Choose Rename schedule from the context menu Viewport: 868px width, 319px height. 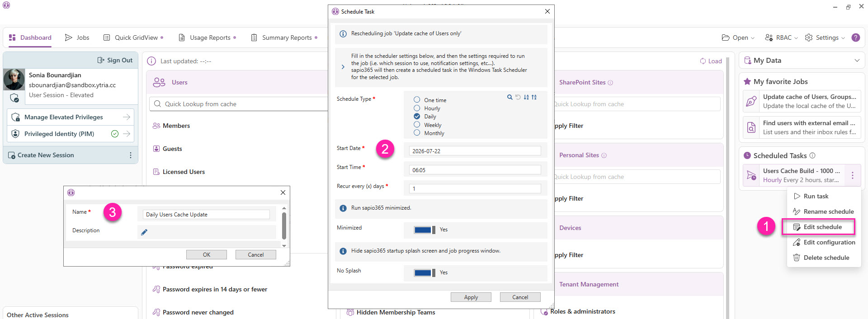click(824, 211)
